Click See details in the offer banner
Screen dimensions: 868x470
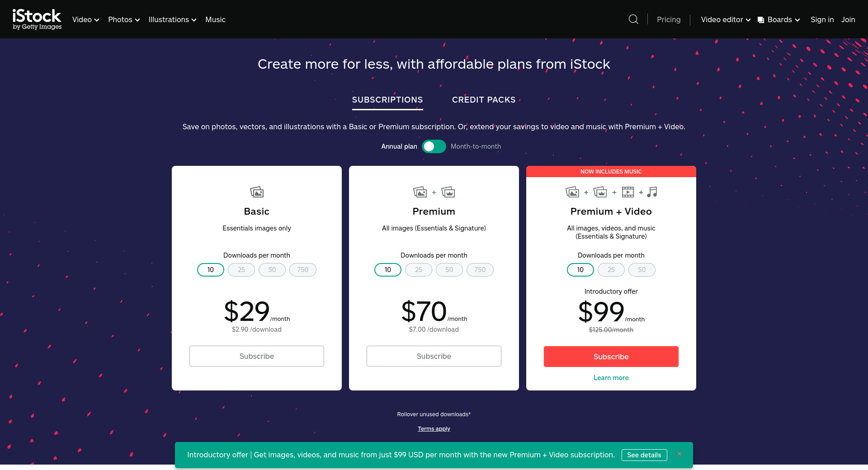point(644,455)
